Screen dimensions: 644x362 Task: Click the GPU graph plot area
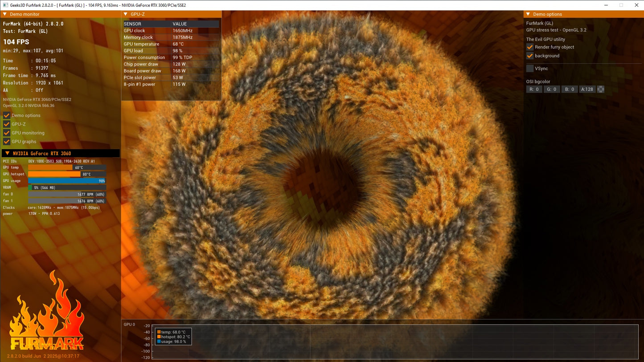click(x=395, y=342)
